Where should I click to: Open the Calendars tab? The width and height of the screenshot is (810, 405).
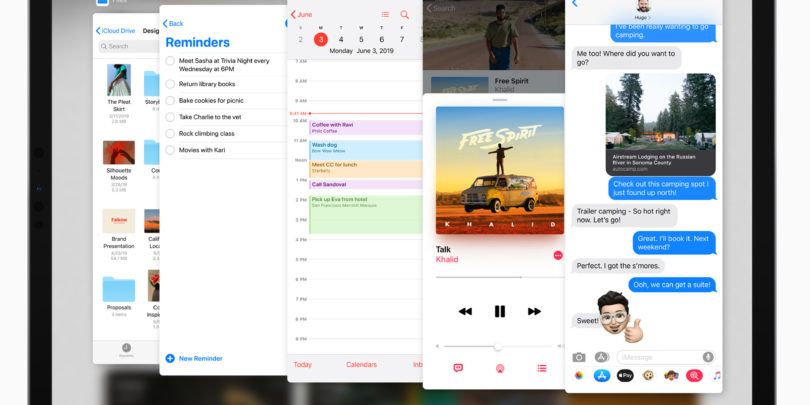[361, 365]
